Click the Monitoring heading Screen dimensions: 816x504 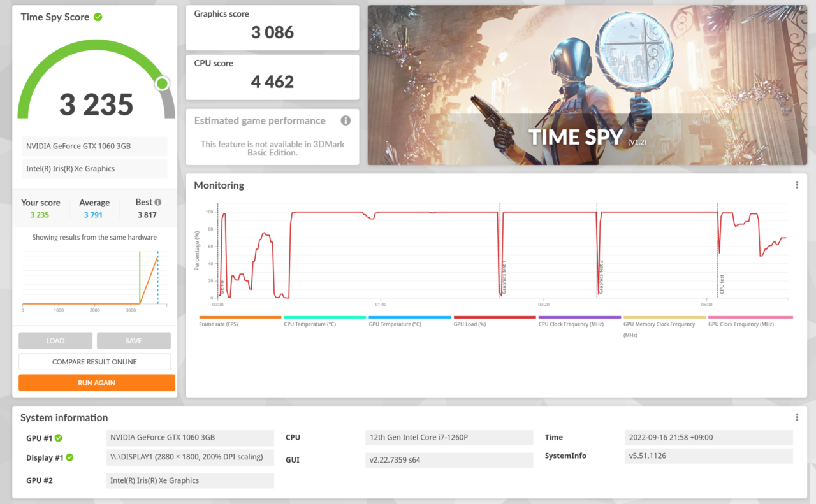point(219,185)
